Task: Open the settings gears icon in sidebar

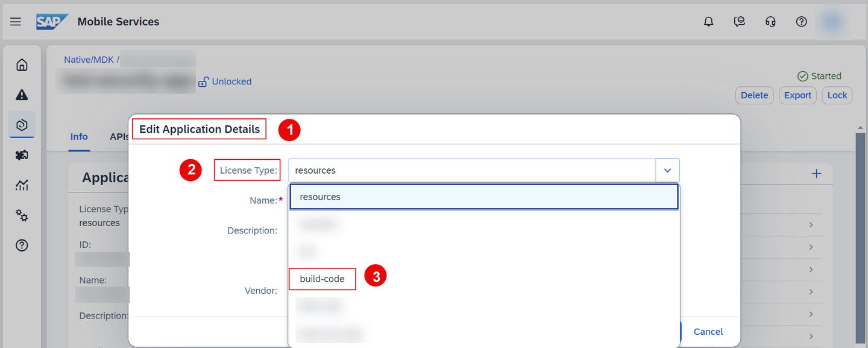Action: 22,215
